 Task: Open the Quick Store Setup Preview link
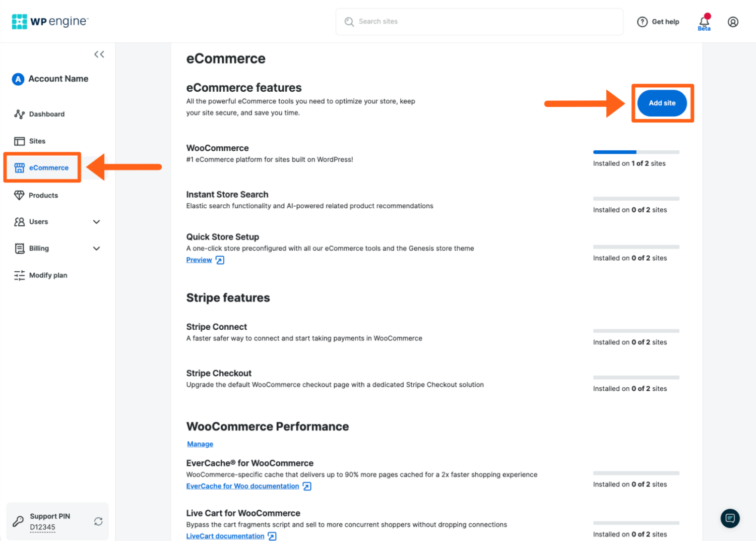(x=199, y=260)
